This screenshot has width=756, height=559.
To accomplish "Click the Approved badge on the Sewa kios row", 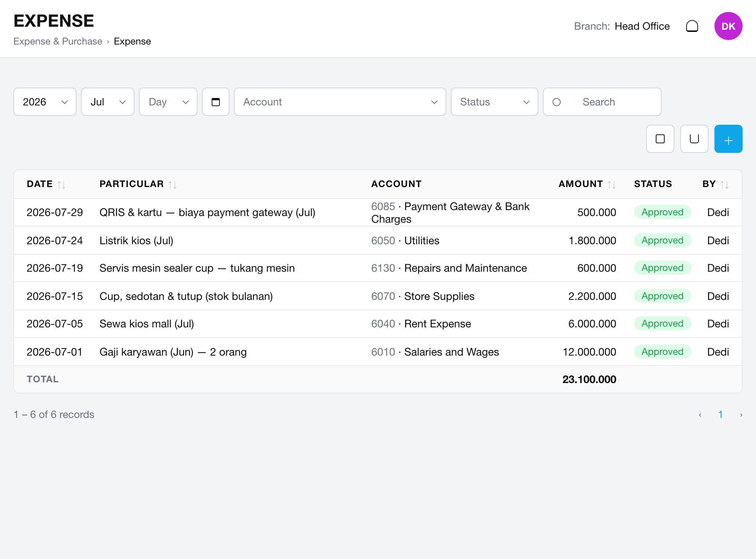I will 662,323.
